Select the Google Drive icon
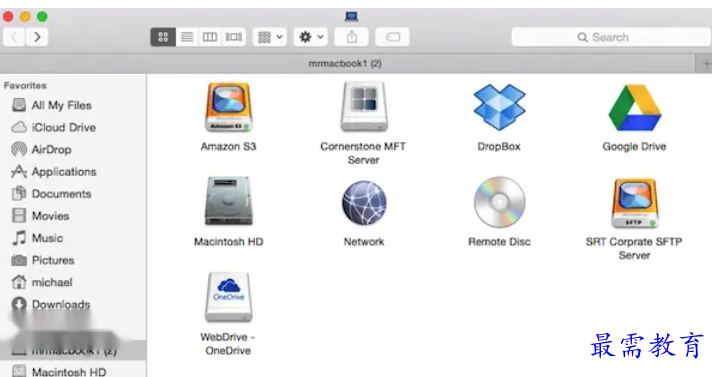Image resolution: width=712 pixels, height=377 pixels. coord(634,108)
